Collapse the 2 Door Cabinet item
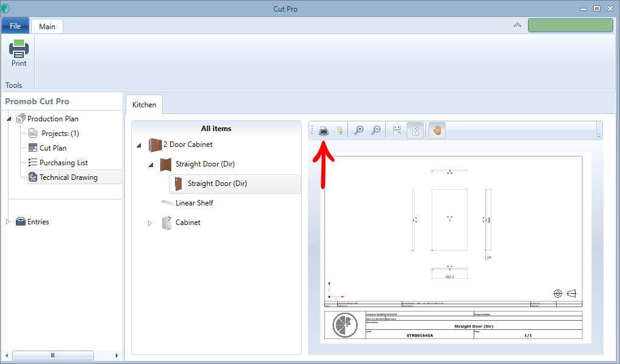The width and height of the screenshot is (620, 364). [139, 146]
